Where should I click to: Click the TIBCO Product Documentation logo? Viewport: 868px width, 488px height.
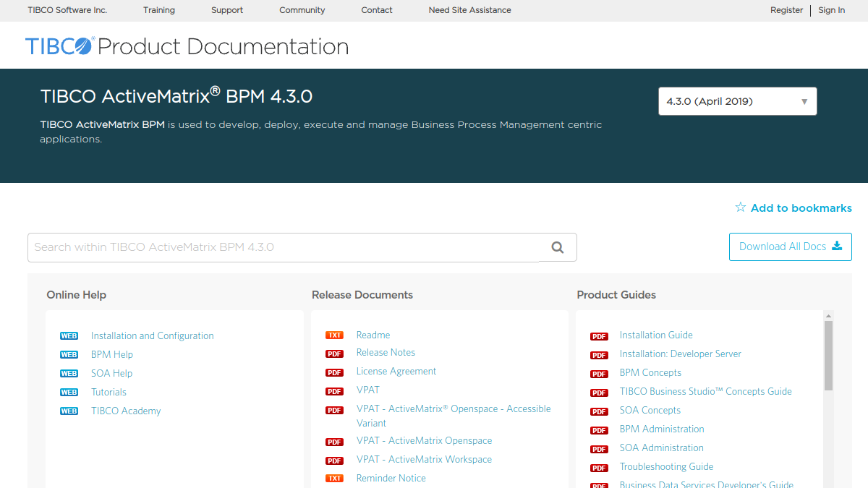(x=187, y=46)
